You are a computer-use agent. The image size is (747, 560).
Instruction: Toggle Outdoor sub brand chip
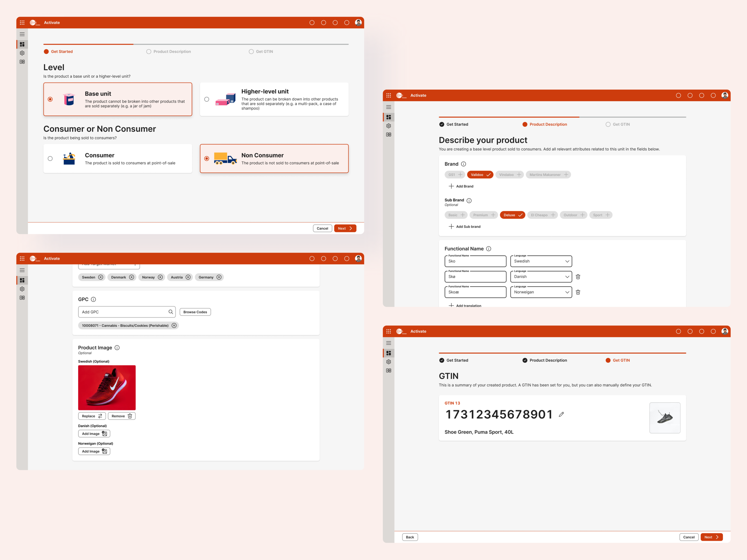point(573,215)
